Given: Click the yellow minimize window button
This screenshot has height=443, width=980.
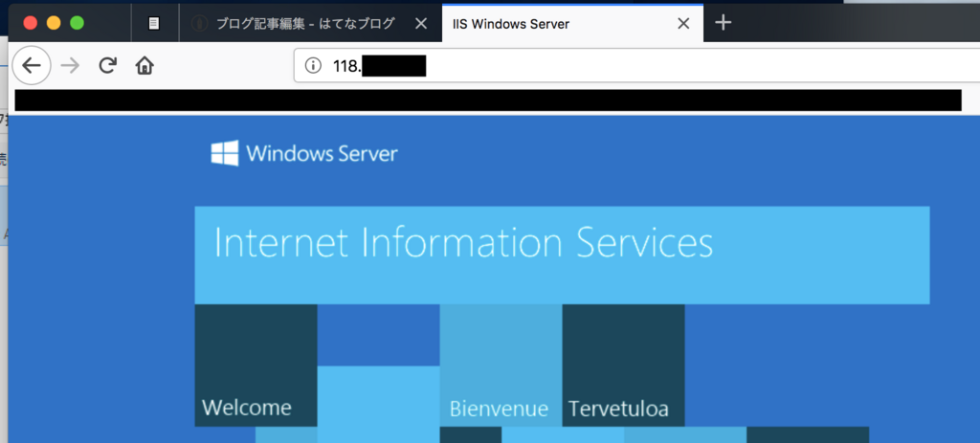Looking at the screenshot, I should pyautogui.click(x=54, y=24).
